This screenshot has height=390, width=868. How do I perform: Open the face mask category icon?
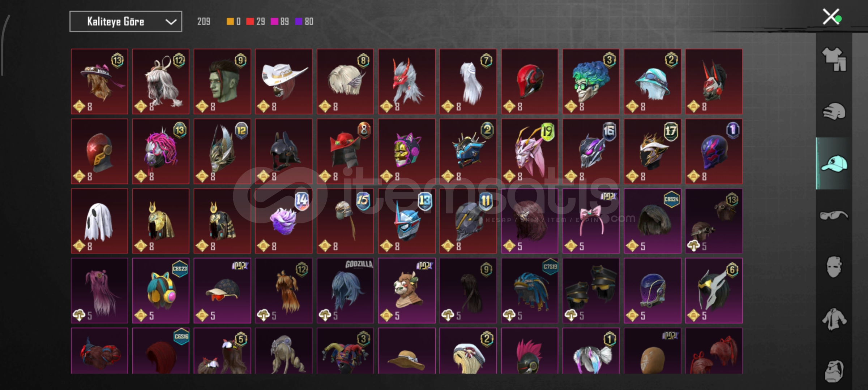834,267
